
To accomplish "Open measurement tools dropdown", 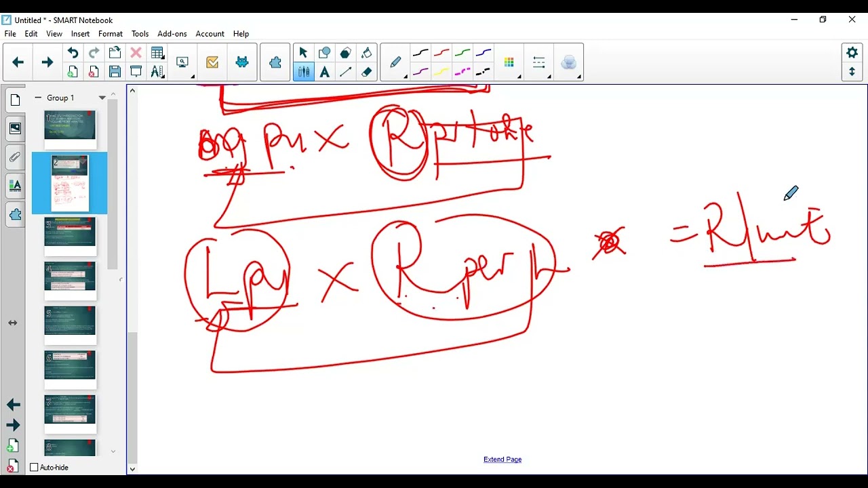I will click(157, 72).
